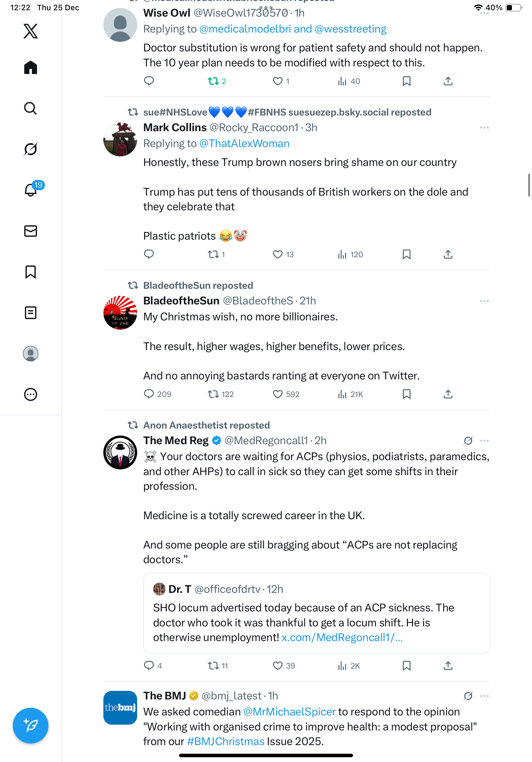
Task: Open the X logo home link
Action: 31,31
